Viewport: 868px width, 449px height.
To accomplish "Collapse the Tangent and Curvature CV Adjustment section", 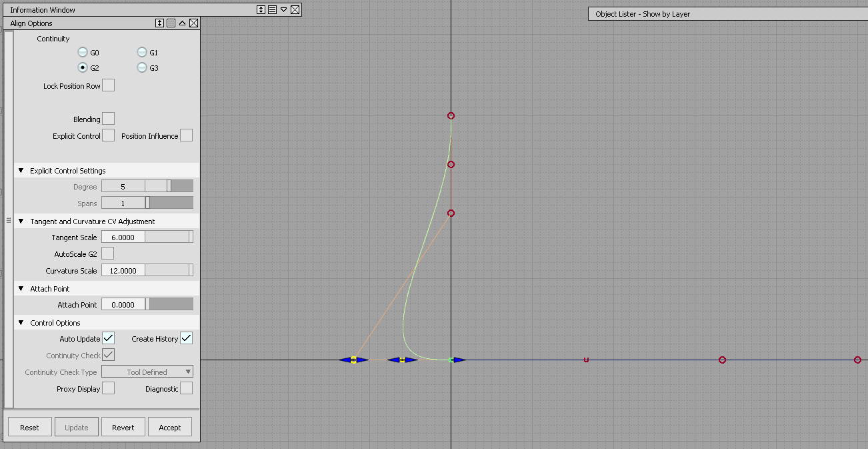I will coord(20,220).
